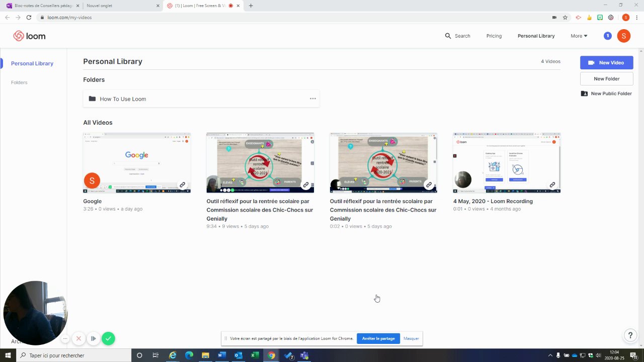
Task: Open a new browser tab with the plus button
Action: [251, 6]
